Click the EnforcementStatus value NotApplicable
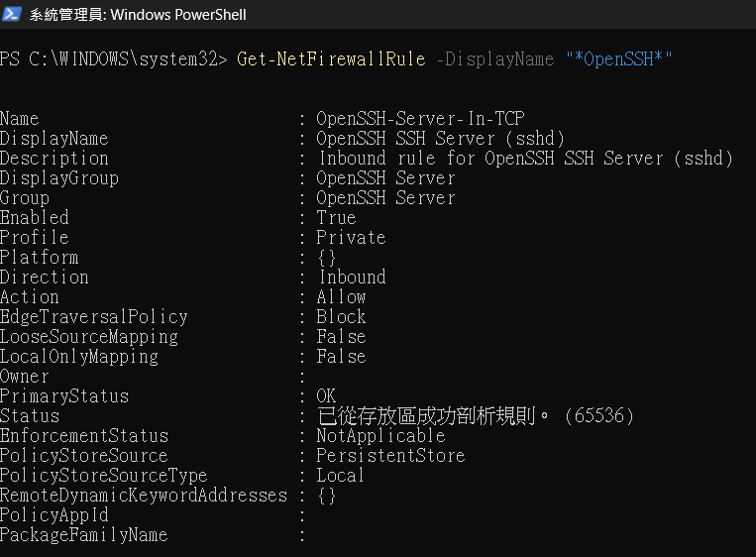The width and height of the screenshot is (756, 557). [x=380, y=436]
